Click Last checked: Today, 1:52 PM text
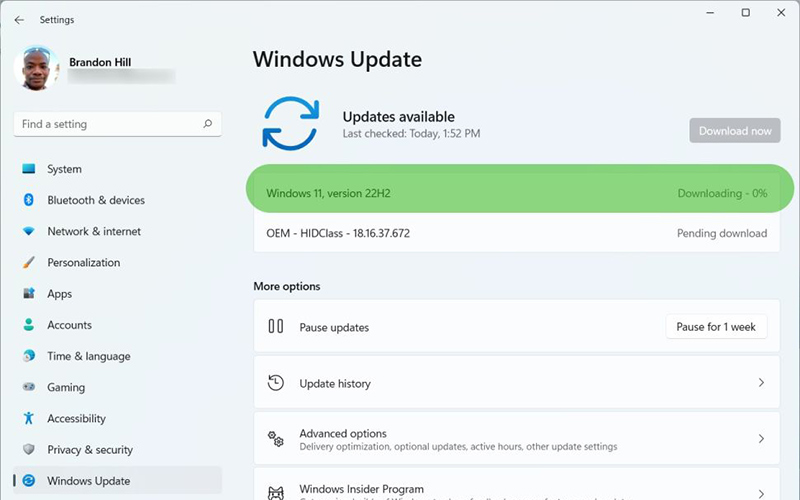 pos(411,134)
